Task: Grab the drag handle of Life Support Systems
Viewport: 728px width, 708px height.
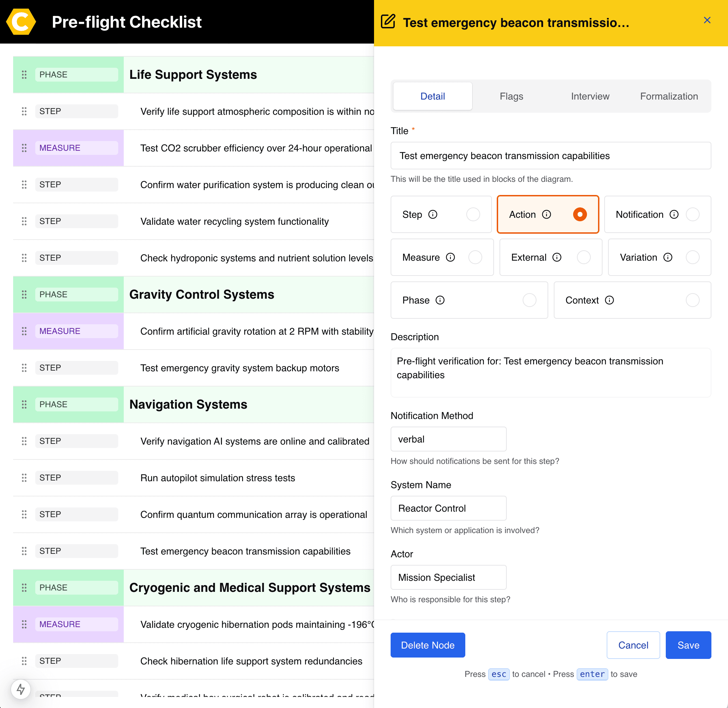Action: pyautogui.click(x=24, y=75)
